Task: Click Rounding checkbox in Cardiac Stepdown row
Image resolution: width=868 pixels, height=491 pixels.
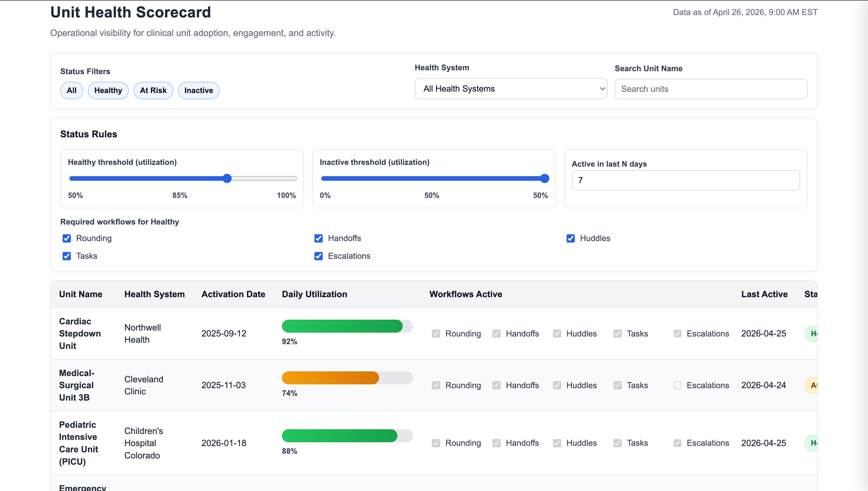Action: pyautogui.click(x=436, y=334)
